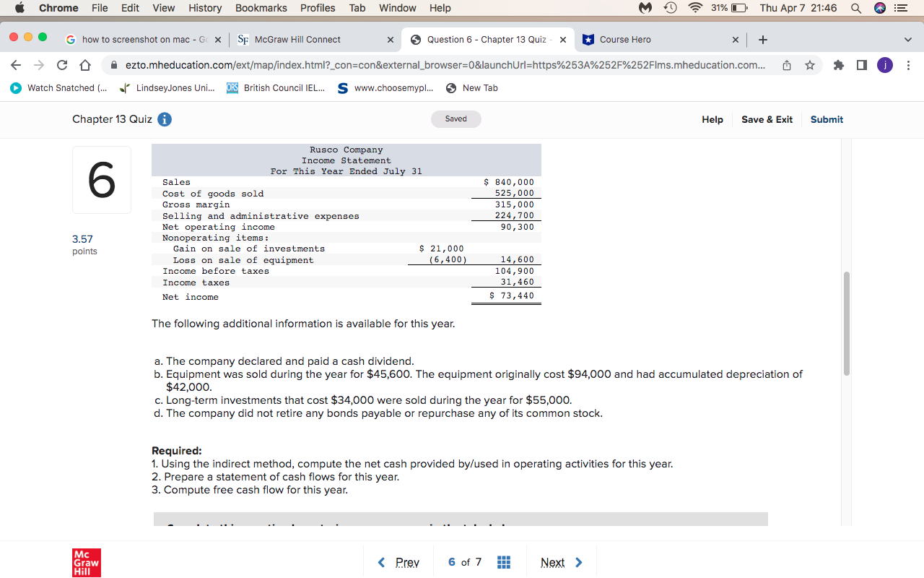The width and height of the screenshot is (924, 578).
Task: Click the share icon in the address bar
Action: pos(786,64)
